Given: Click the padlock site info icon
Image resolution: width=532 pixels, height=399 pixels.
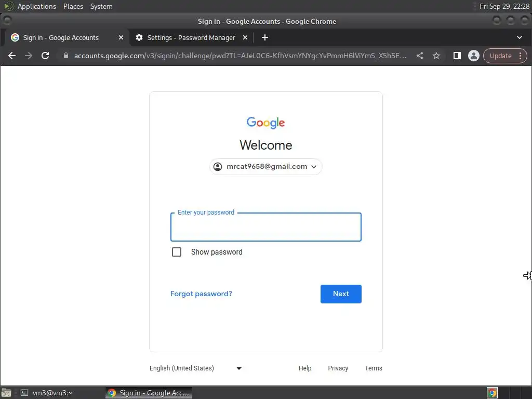Looking at the screenshot, I should coord(66,56).
